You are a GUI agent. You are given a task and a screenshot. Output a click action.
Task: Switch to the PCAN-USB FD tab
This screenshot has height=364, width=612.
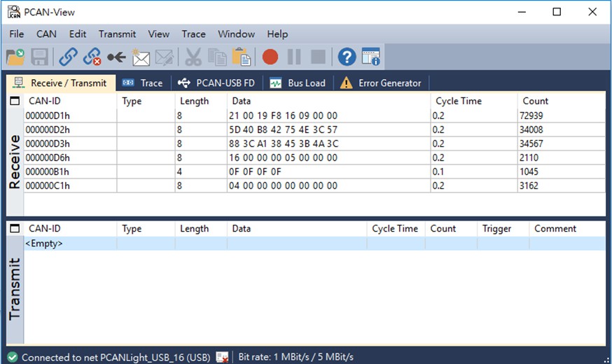pos(216,83)
